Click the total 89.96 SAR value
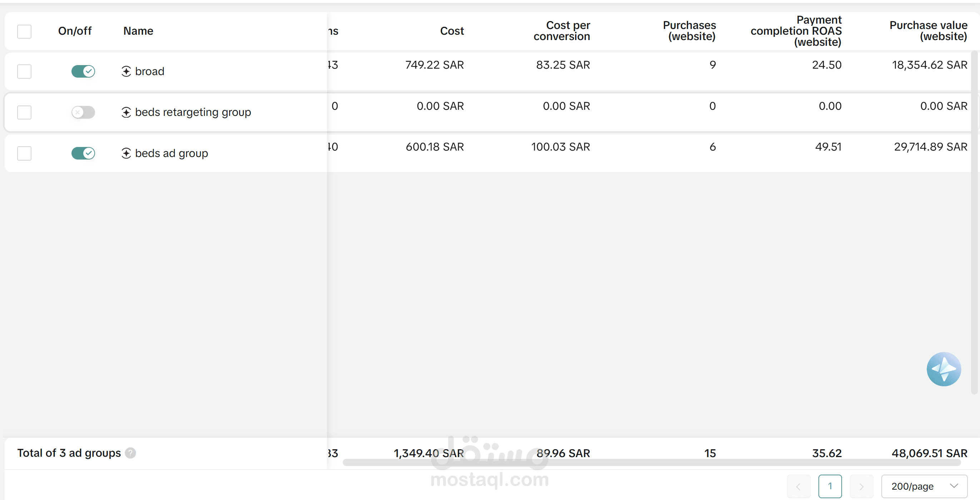The height and width of the screenshot is (500, 980). [563, 453]
